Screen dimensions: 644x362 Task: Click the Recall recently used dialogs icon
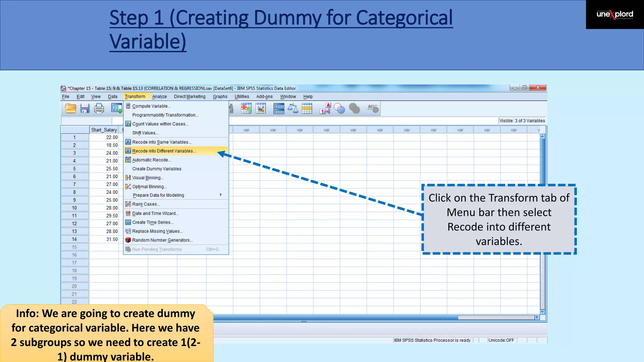click(x=116, y=108)
